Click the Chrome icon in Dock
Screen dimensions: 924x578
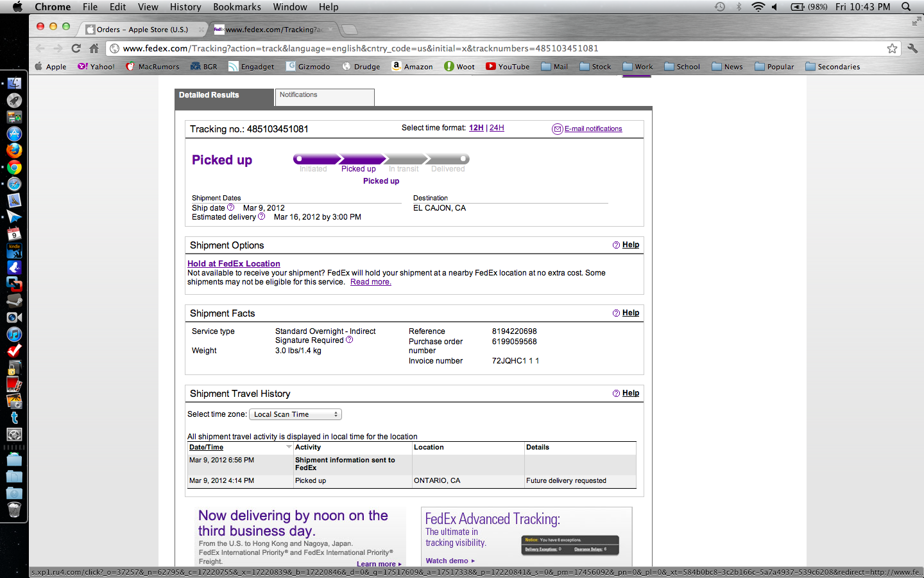tap(14, 168)
